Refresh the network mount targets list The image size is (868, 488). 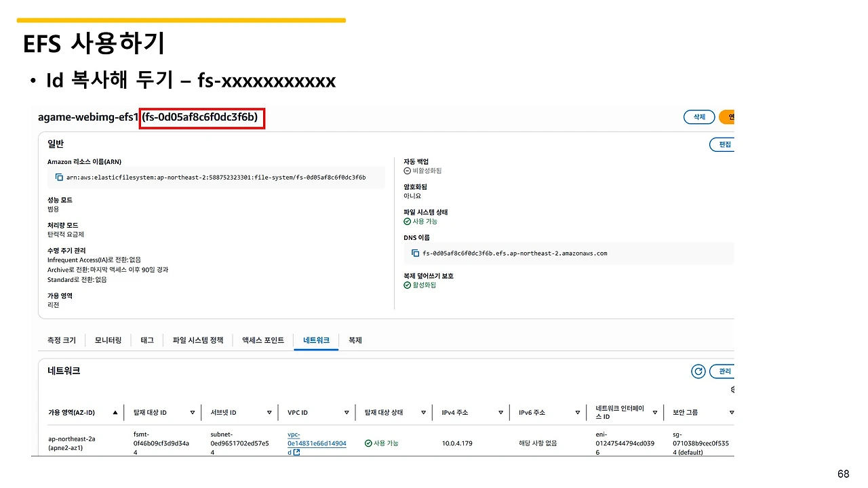click(x=698, y=371)
